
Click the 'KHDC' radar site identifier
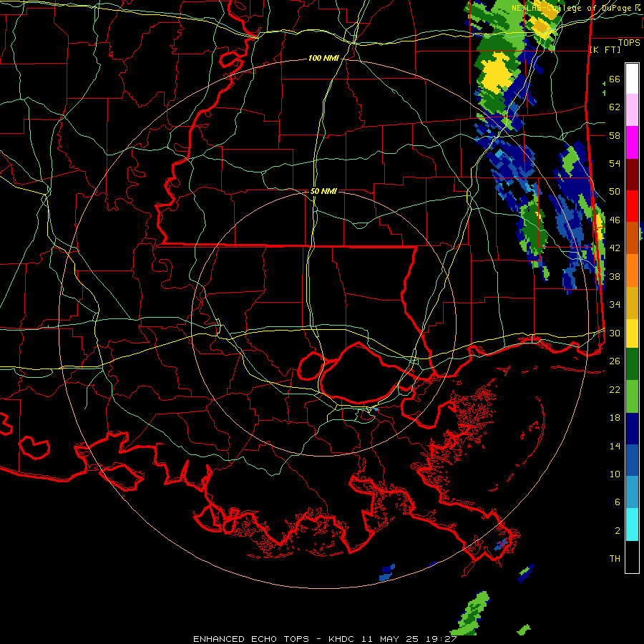click(341, 639)
